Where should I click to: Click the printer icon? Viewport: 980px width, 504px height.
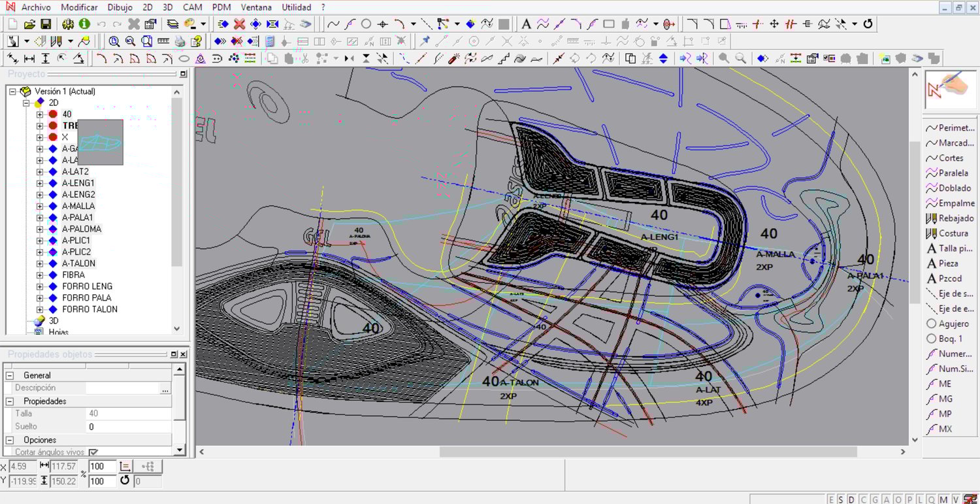click(x=180, y=41)
